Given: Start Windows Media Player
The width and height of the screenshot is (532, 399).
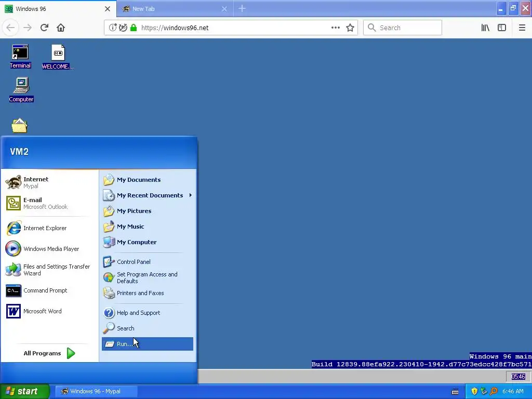Looking at the screenshot, I should tap(49, 249).
